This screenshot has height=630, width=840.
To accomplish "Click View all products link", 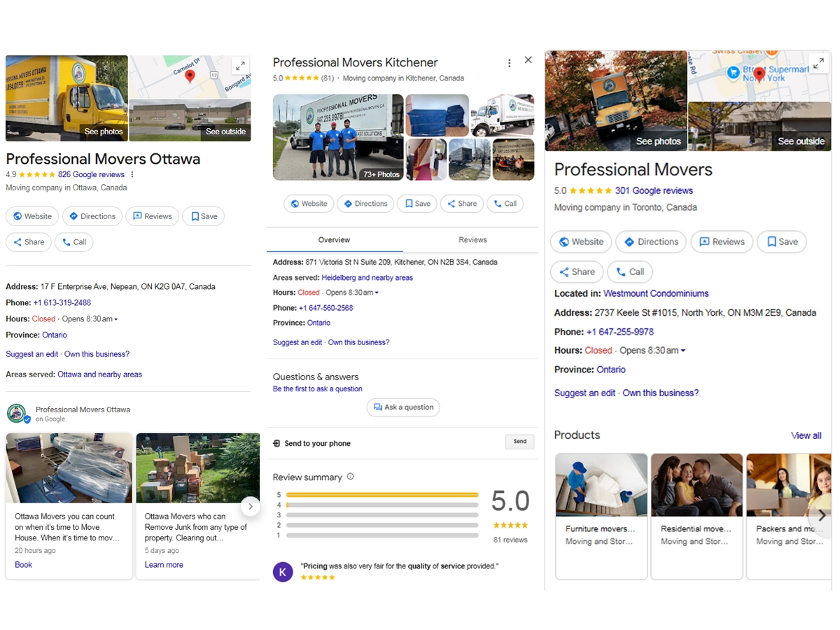I will pyautogui.click(x=806, y=435).
